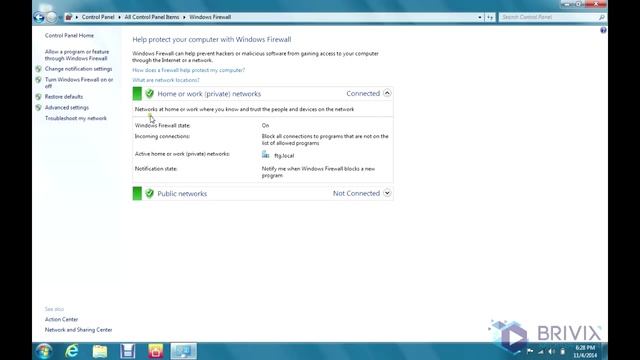640x360 pixels.
Task: Click the Action Center flag tray icon
Action: click(530, 351)
